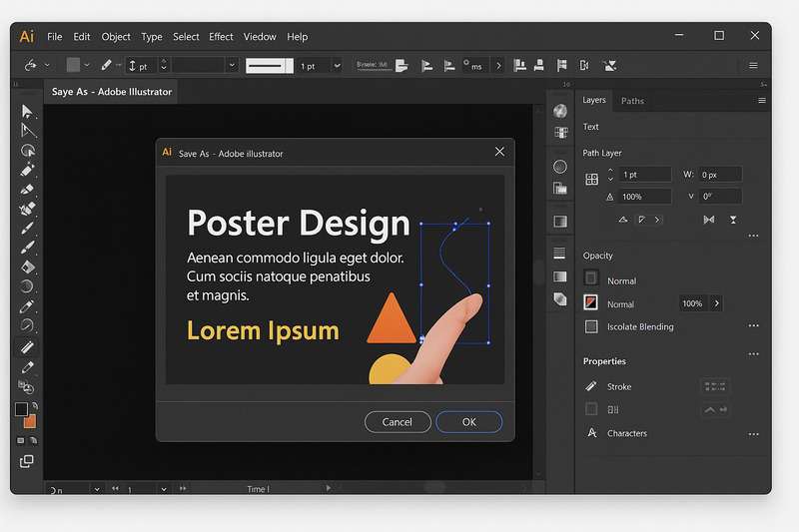Click Cancel in the Save As dialog
The width and height of the screenshot is (799, 532).
(x=398, y=422)
